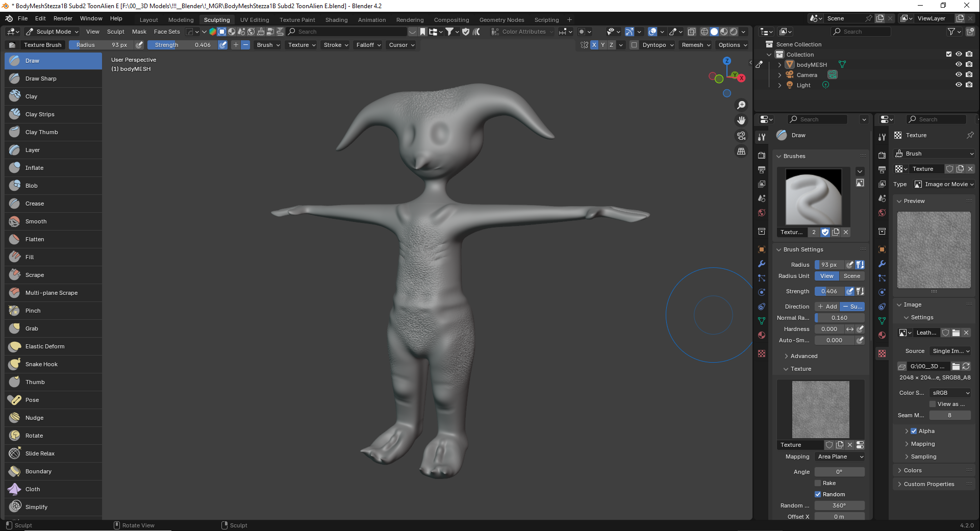980x531 pixels.
Task: Set brush Direction to Add
Action: coord(827,307)
